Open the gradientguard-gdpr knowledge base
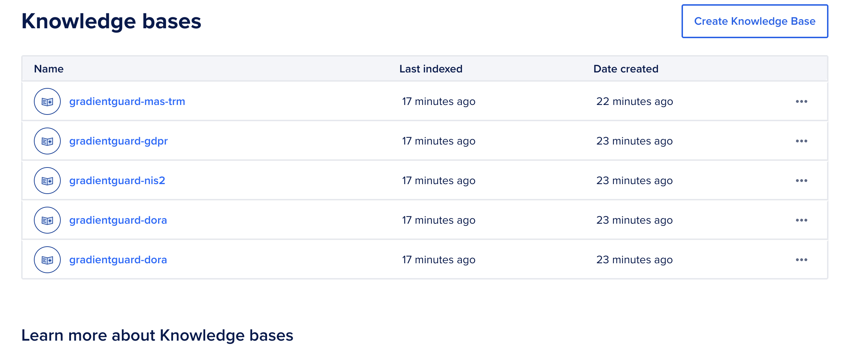This screenshot has height=347, width=868. pos(118,141)
